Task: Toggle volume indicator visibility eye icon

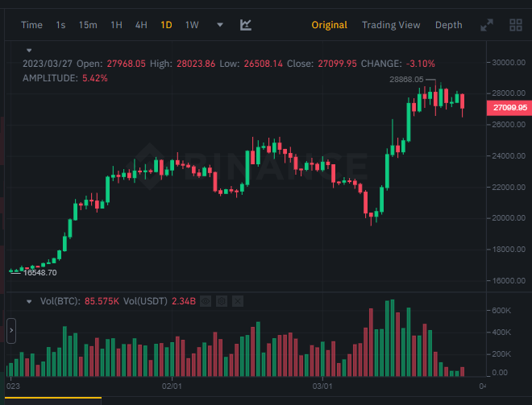Action: [206, 301]
